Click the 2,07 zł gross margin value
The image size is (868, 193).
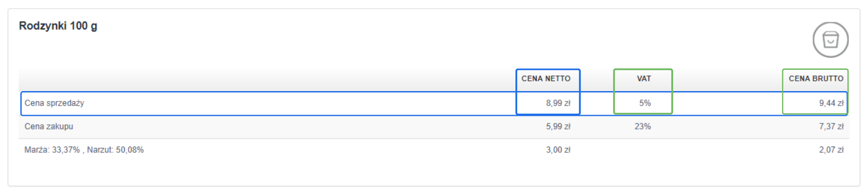(x=831, y=150)
